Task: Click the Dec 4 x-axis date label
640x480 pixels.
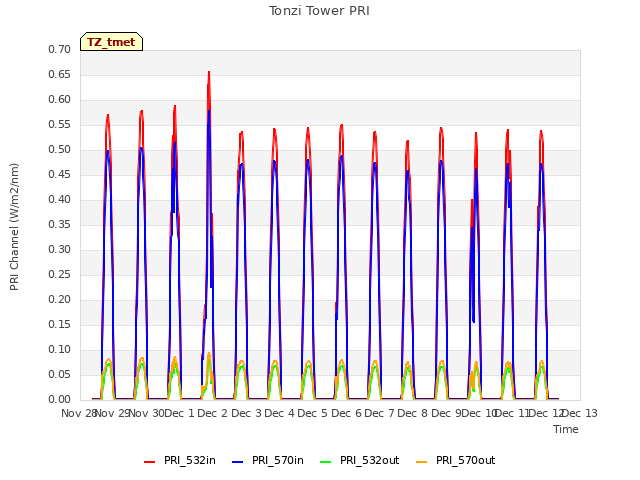Action: click(280, 413)
